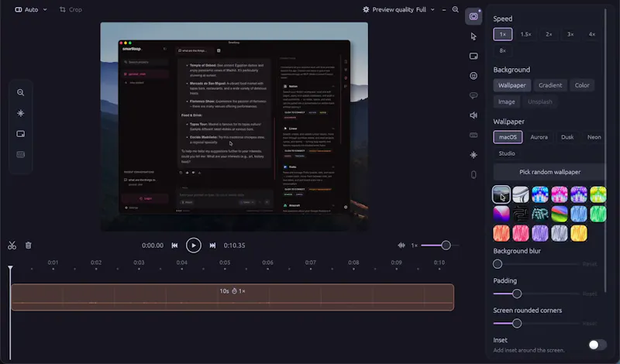Switch background type to Color
The height and width of the screenshot is (364, 620).
pos(582,85)
